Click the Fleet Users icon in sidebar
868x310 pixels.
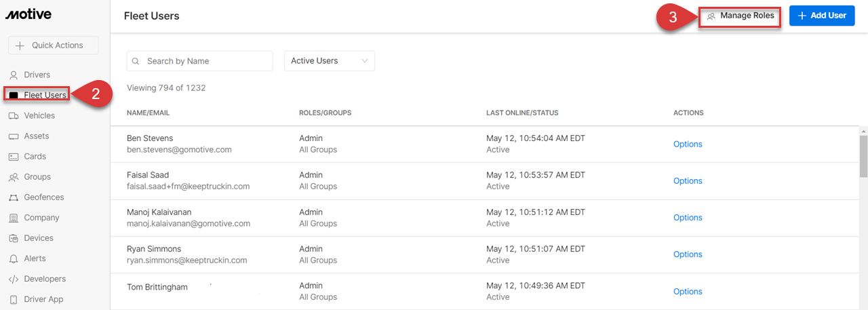[x=14, y=96]
